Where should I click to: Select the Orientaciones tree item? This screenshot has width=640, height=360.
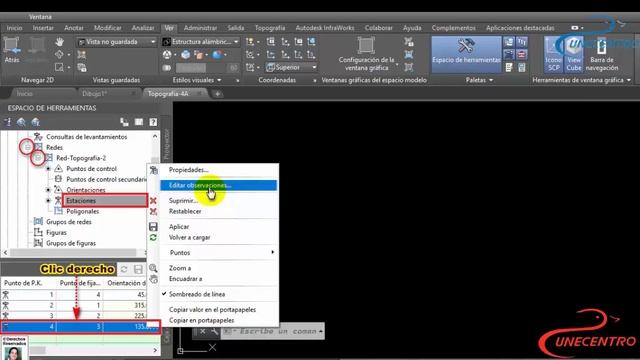tap(86, 190)
